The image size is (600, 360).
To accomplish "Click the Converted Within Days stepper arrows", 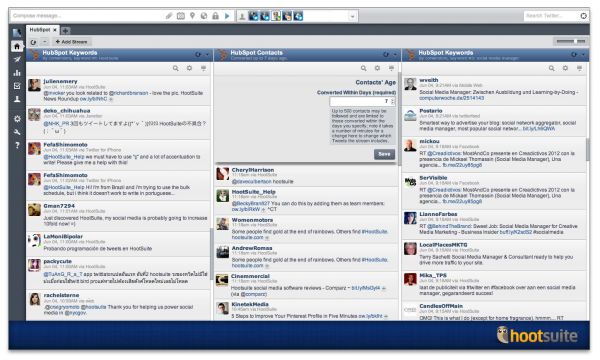I will coord(393,101).
